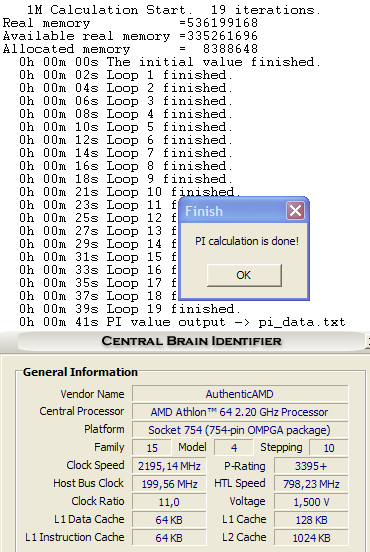Click the 'Loop 10 finished' line
Image resolution: width=370 pixels, height=552 pixels.
[x=130, y=192]
